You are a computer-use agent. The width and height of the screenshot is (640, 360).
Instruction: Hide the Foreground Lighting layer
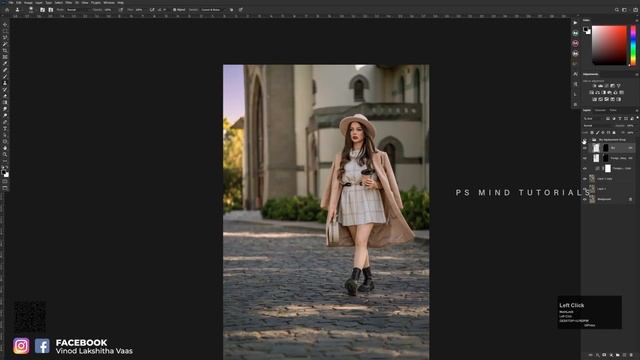click(584, 158)
